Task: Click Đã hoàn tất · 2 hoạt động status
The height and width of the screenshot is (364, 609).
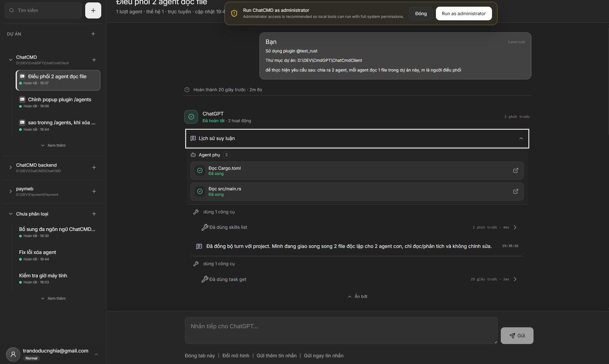Action: (x=227, y=121)
